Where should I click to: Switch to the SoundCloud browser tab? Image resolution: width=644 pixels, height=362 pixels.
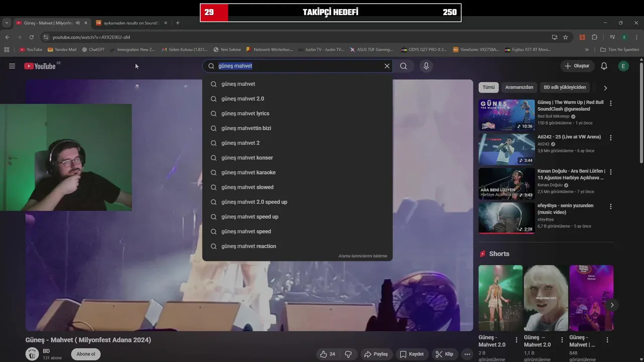pyautogui.click(x=131, y=23)
